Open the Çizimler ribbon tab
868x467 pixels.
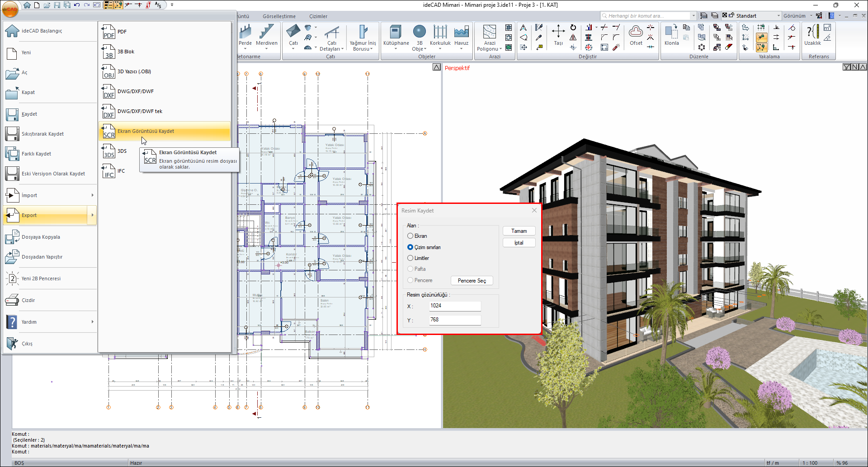tap(318, 16)
